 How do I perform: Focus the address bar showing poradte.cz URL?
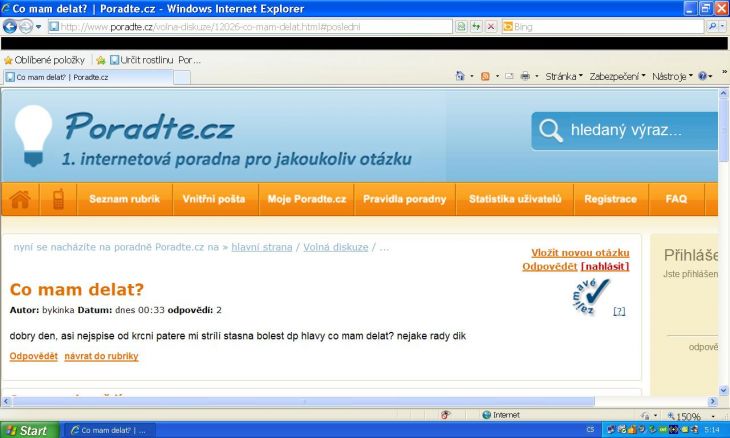pos(250,27)
